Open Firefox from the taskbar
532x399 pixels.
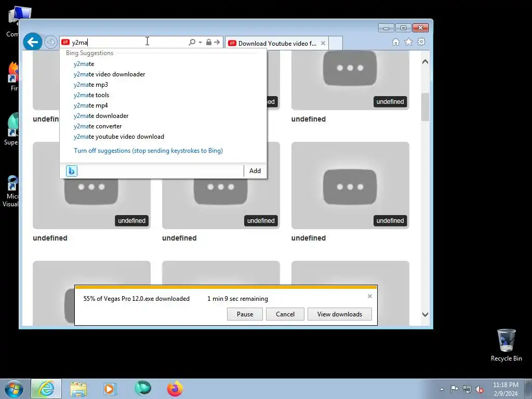click(x=175, y=389)
